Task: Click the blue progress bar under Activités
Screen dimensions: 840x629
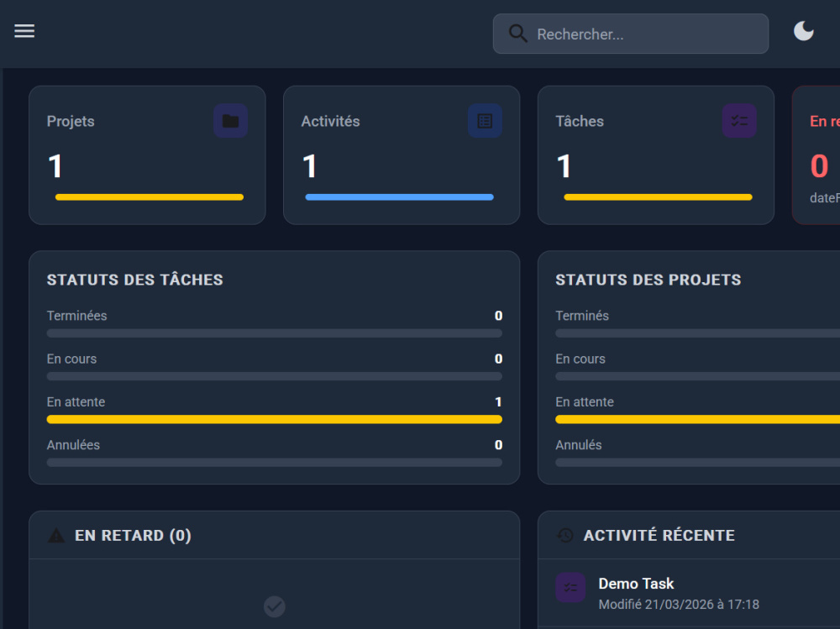Action: [x=400, y=197]
